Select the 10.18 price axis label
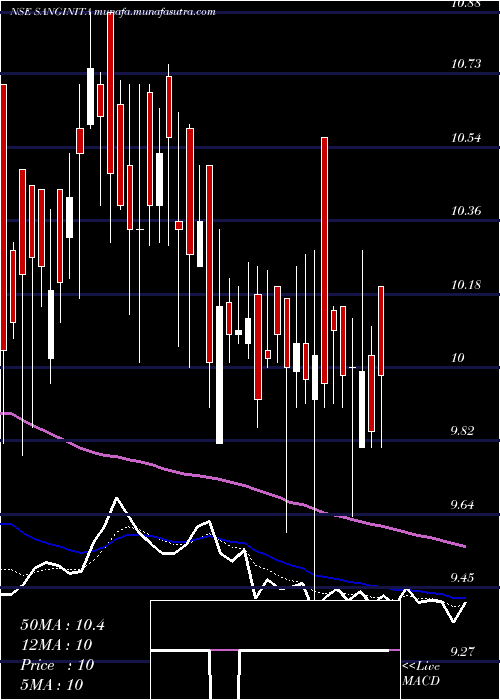The image size is (500, 700). tap(466, 285)
